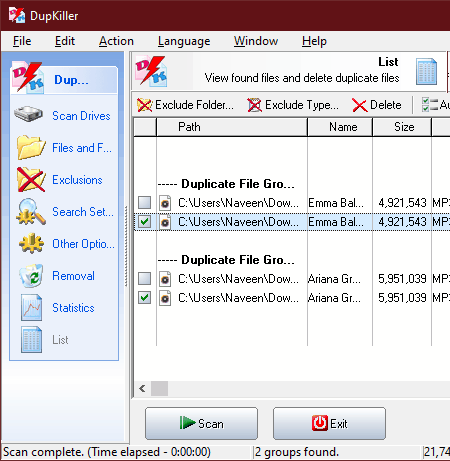This screenshot has width=450, height=461.
Task: Click size 5,951,039 in unchecked Ariana row
Action: [x=402, y=279]
